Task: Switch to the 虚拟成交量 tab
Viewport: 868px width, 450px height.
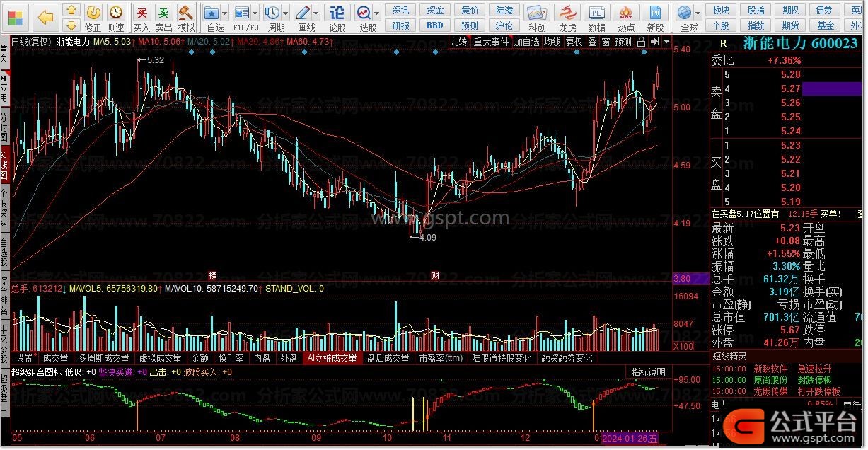Action: (161, 359)
